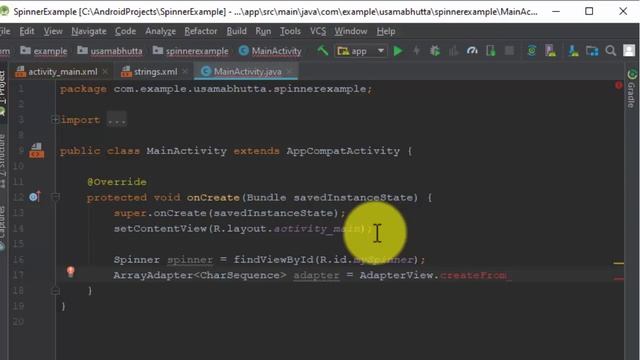Open the SDK Manager icon
This screenshot has height=360, width=640.
click(x=573, y=51)
